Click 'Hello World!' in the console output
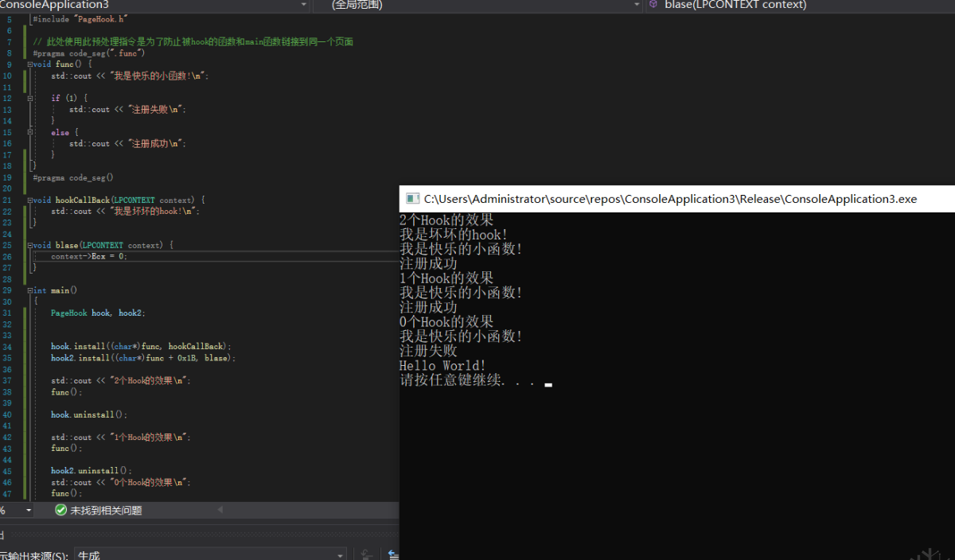Screen dimensions: 955x560 442,366
